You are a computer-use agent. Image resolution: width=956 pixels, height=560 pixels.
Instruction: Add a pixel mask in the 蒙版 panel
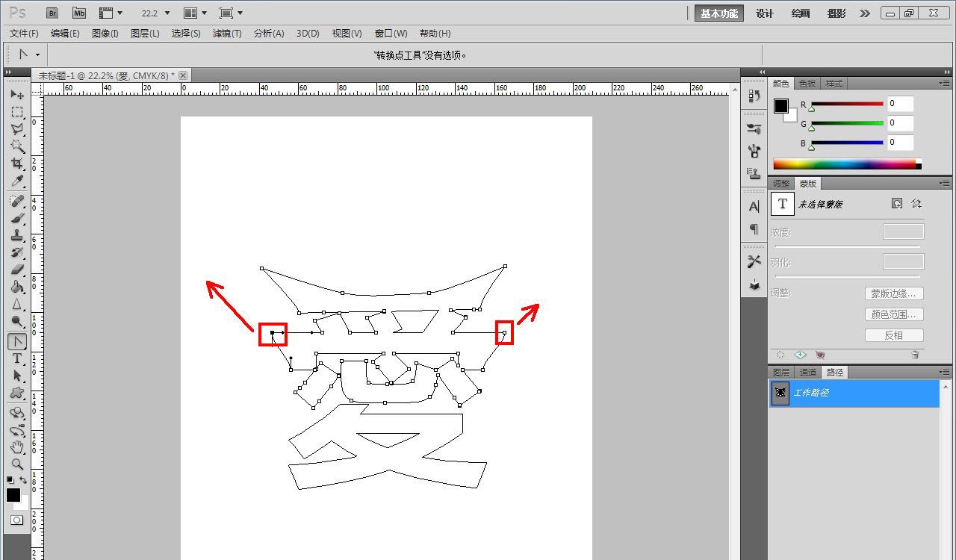[x=897, y=203]
